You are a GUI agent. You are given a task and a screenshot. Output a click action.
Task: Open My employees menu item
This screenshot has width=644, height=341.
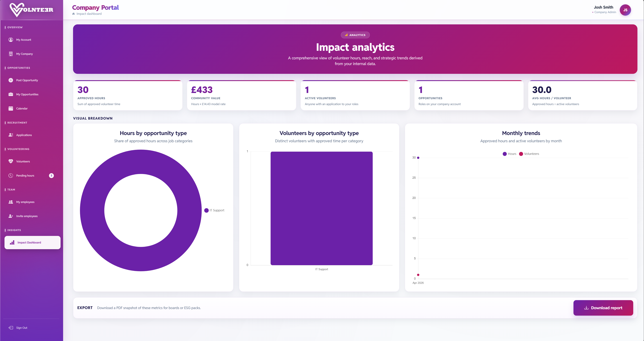coord(32,202)
